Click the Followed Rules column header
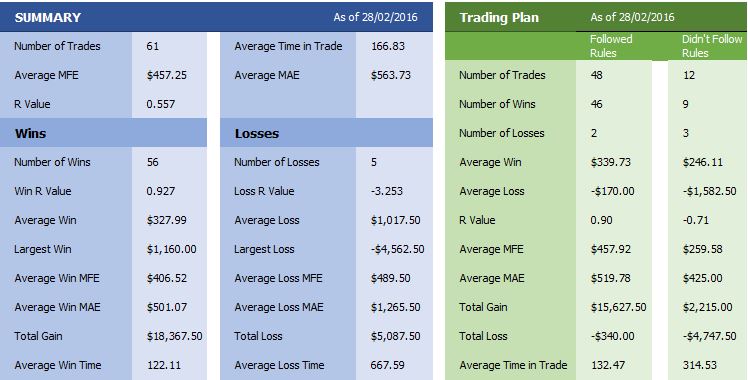748x380 pixels. [611, 46]
